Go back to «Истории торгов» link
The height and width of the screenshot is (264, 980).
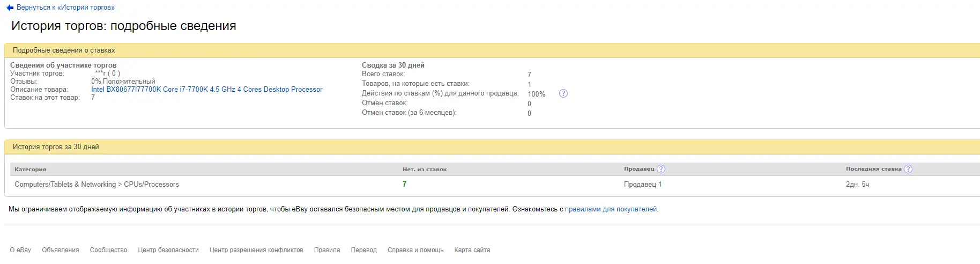click(65, 8)
